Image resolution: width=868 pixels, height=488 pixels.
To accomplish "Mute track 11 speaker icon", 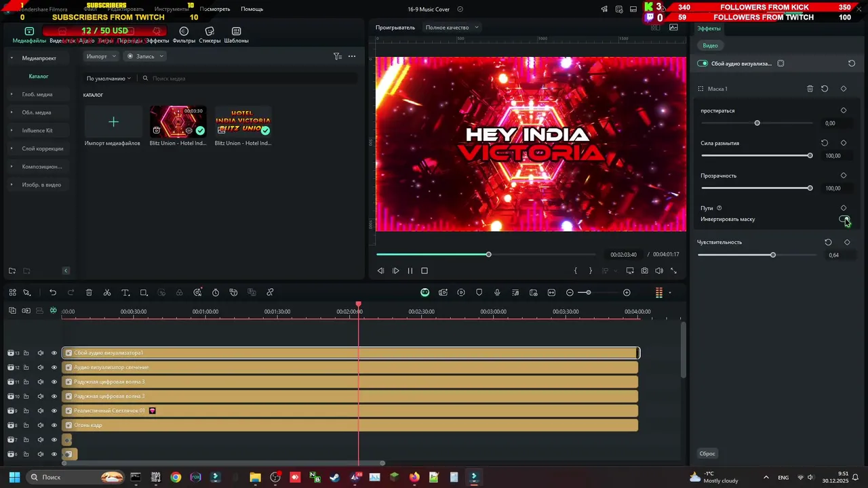I will click(40, 382).
